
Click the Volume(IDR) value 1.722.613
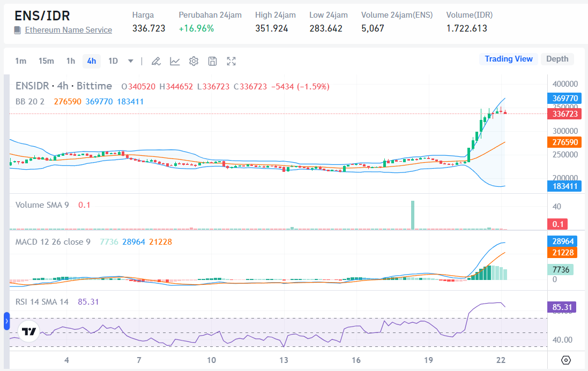(x=466, y=28)
